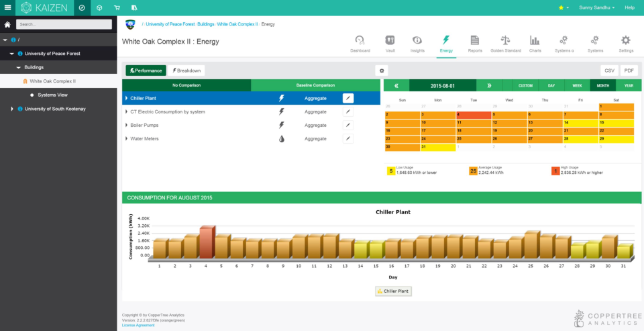644x331 pixels.
Task: Click the KAIZEN logo
Action: point(44,8)
